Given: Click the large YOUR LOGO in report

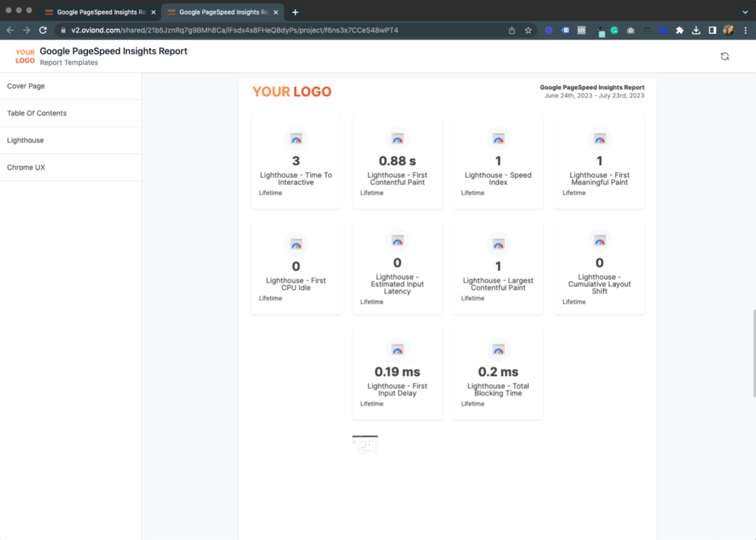Looking at the screenshot, I should coord(292,91).
